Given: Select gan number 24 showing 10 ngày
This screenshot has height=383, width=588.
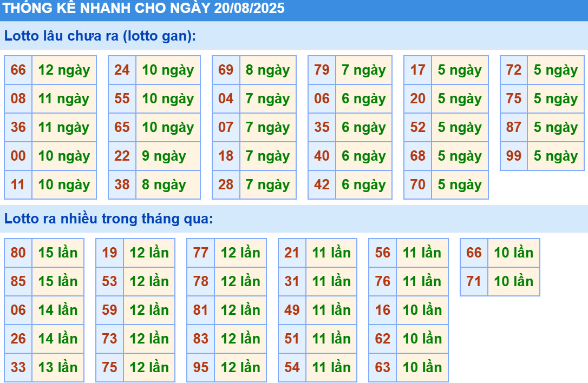Looking at the screenshot, I should tap(122, 70).
